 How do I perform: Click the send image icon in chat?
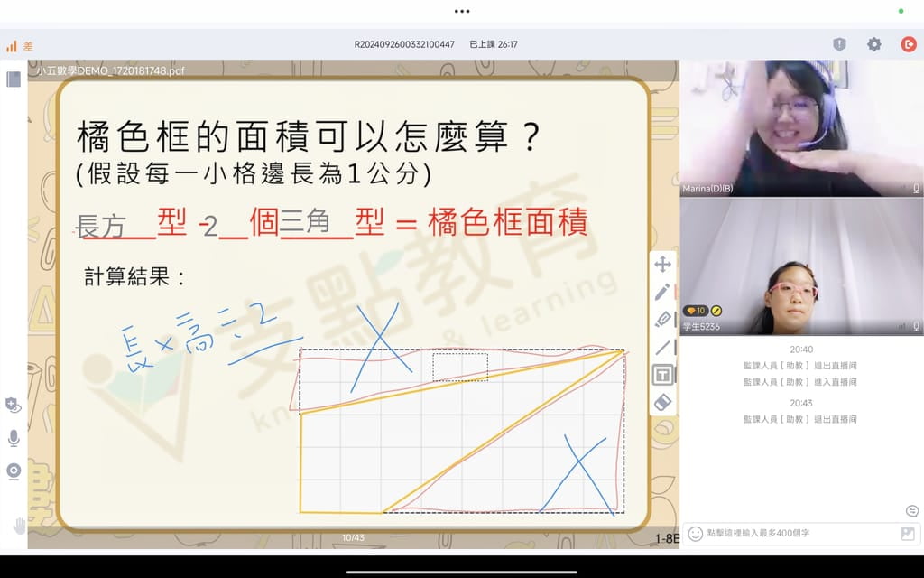[908, 534]
